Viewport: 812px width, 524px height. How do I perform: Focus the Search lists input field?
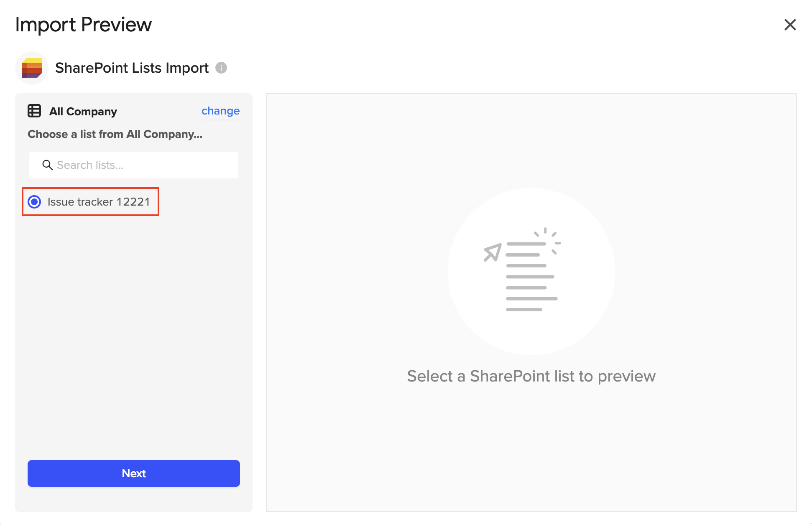pos(142,165)
